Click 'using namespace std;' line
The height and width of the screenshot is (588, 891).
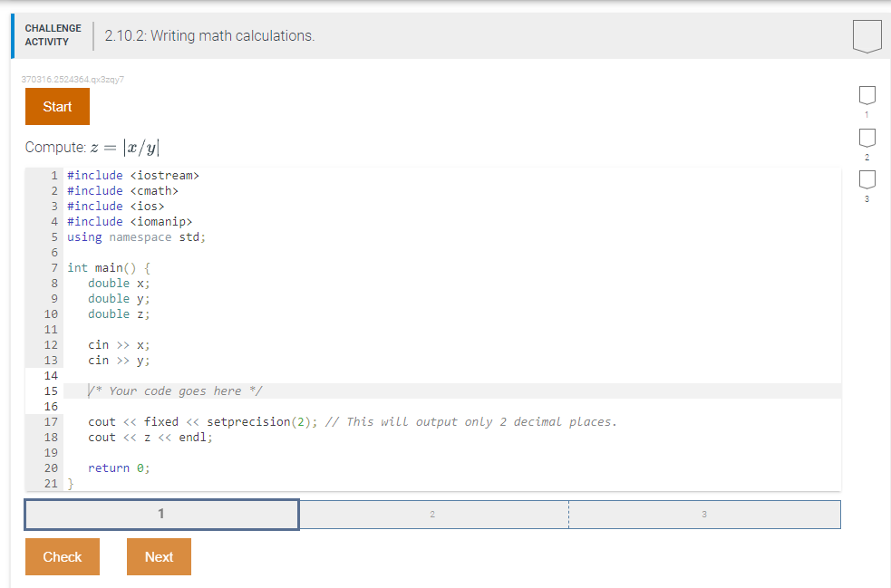(x=136, y=236)
